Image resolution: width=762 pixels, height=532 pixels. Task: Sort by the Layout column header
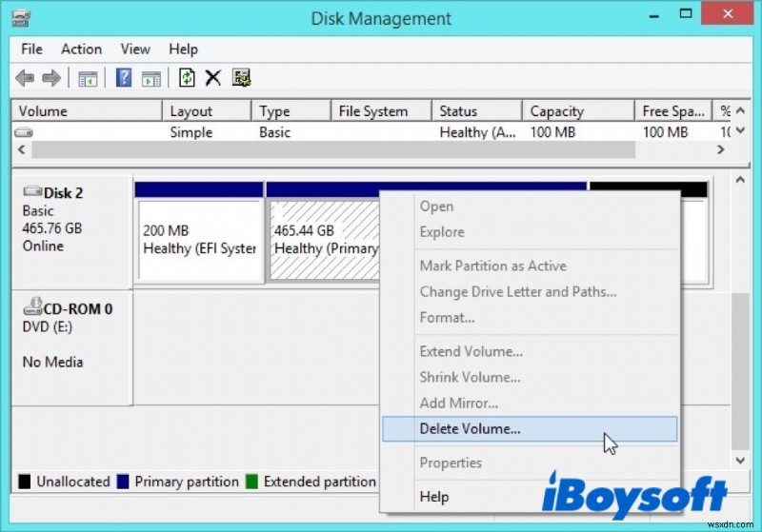point(207,111)
